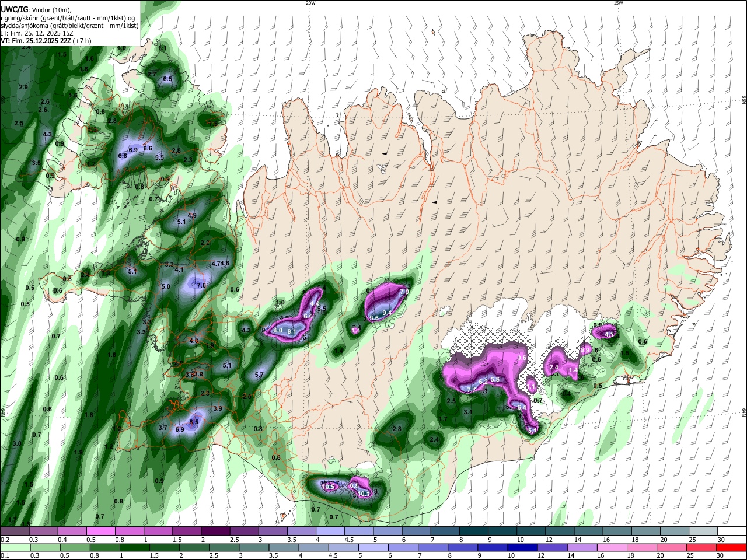Screen dimensions: 747x560
Task: Click the '10.5' precipitation value on the south coast
Action: coord(329,487)
